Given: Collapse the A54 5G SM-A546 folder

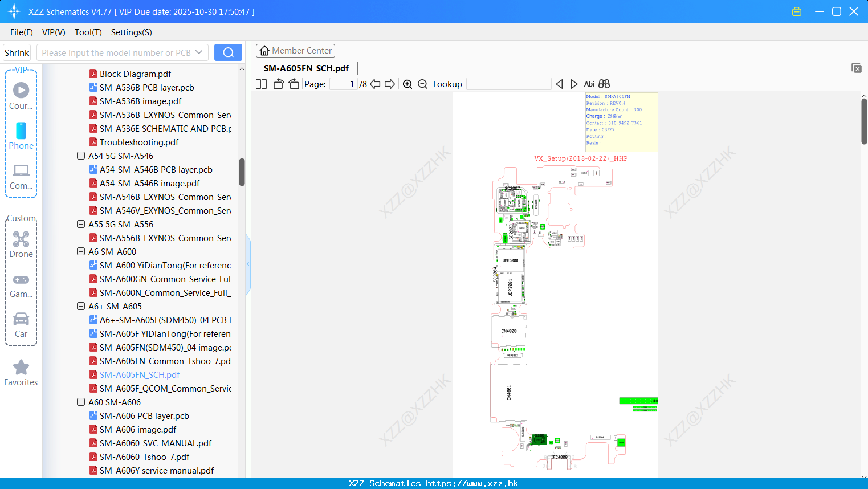Looking at the screenshot, I should [x=81, y=156].
